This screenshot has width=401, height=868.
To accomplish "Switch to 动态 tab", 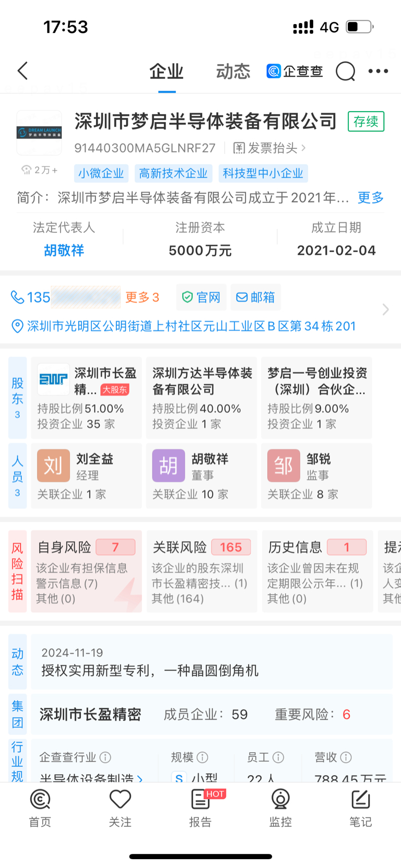I will (x=233, y=72).
